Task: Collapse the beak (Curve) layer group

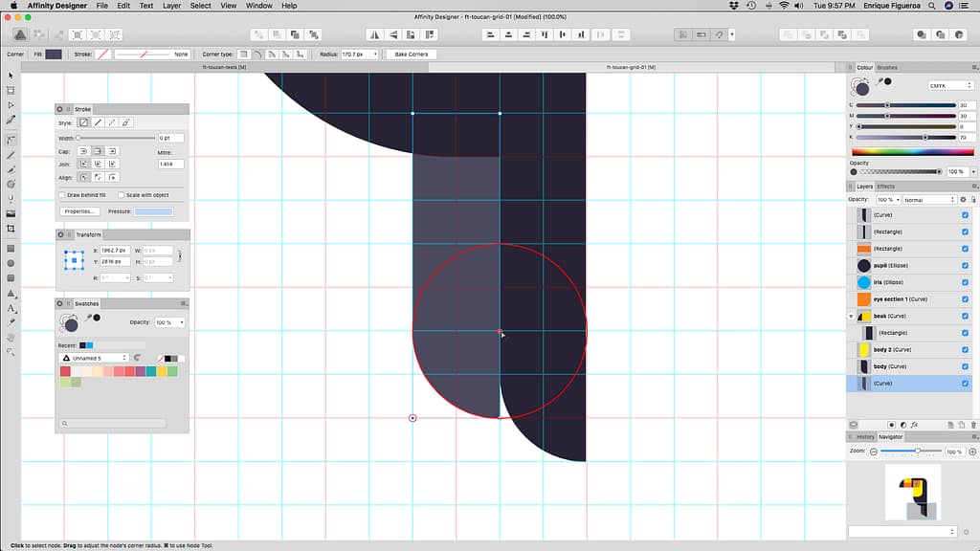Action: (x=851, y=316)
